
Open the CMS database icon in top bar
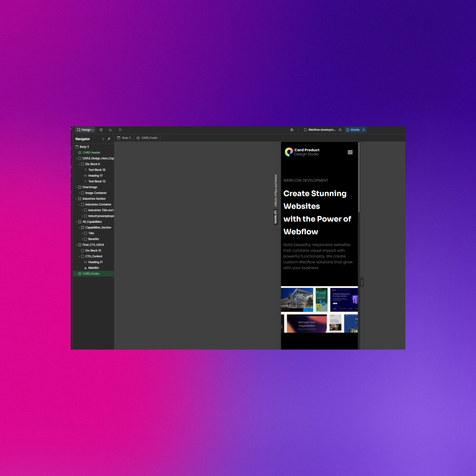pos(101,130)
